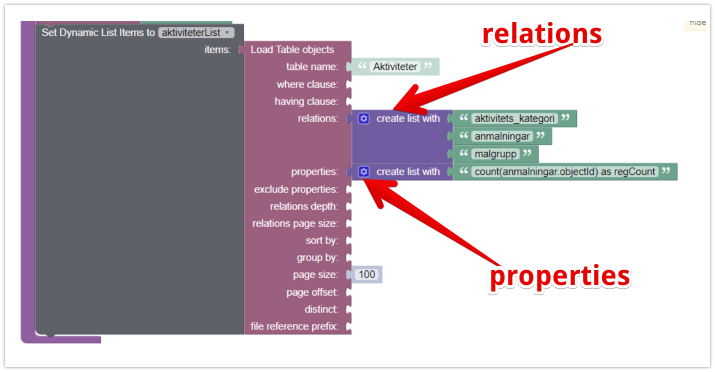Screen dimensions: 715x372
Task: Click the distinct input socket
Action: click(x=349, y=309)
